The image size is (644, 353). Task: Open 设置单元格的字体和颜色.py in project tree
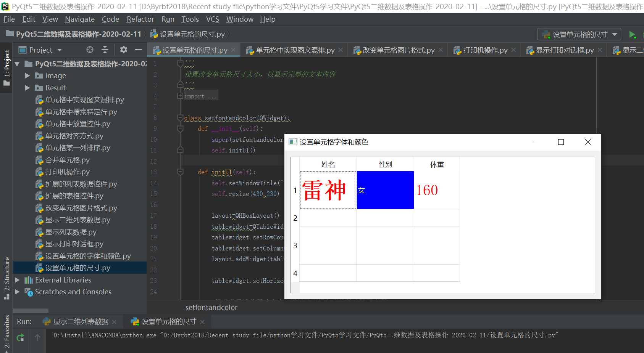point(88,256)
